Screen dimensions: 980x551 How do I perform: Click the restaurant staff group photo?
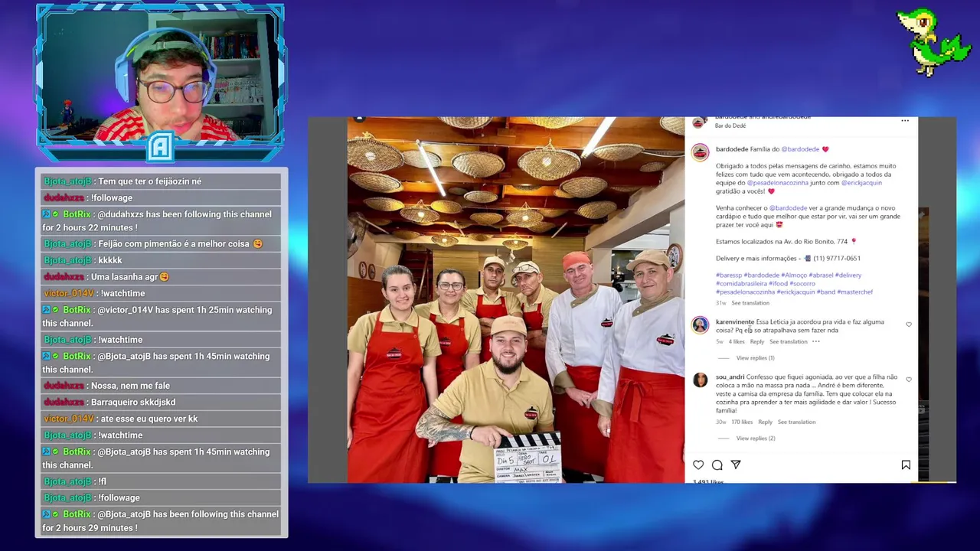coord(516,300)
